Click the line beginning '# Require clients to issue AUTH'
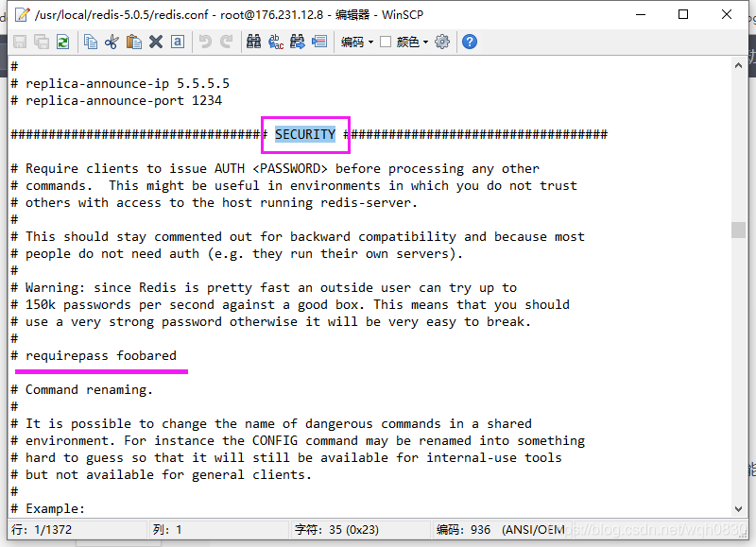Image resolution: width=756 pixels, height=547 pixels. [275, 169]
